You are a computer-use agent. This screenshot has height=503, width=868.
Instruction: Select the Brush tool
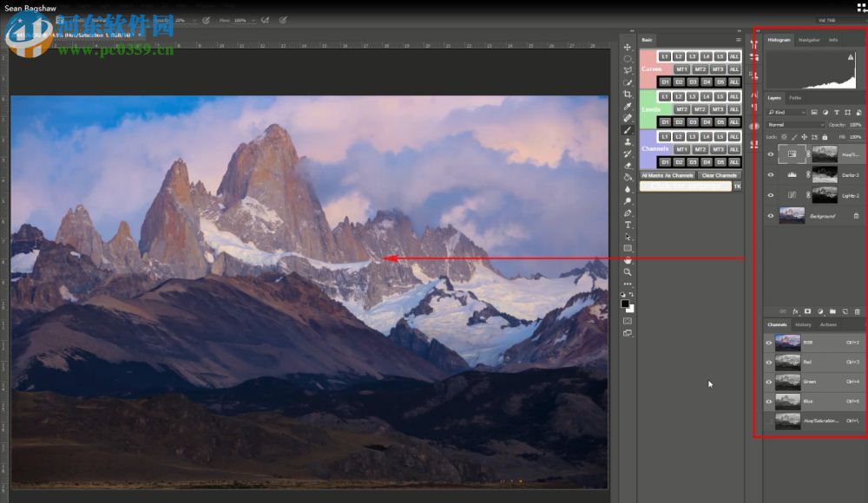(628, 130)
